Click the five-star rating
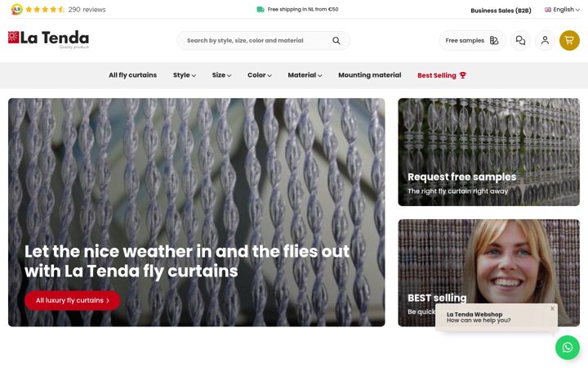The width and height of the screenshot is (588, 368). 45,9
